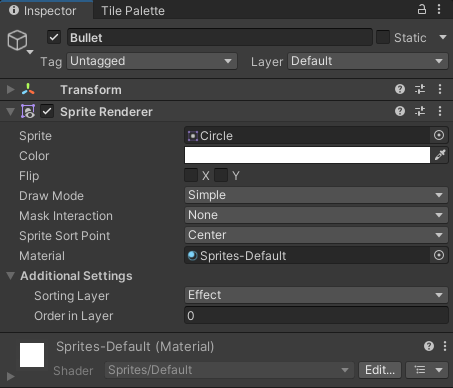The width and height of the screenshot is (453, 388).
Task: Switch to the Tile Palette tab
Action: 133,11
